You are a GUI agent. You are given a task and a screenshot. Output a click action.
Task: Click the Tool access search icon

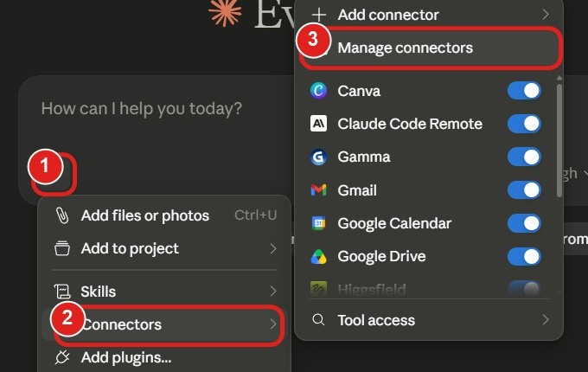click(x=318, y=320)
